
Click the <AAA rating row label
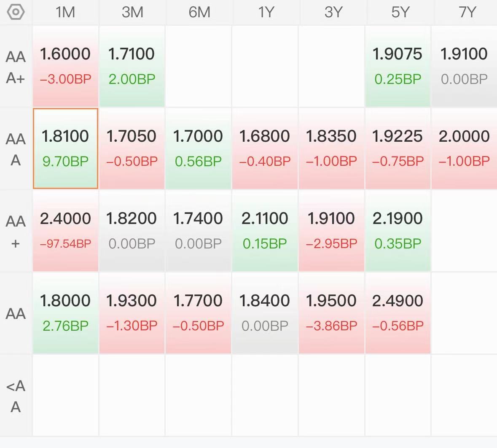16,396
